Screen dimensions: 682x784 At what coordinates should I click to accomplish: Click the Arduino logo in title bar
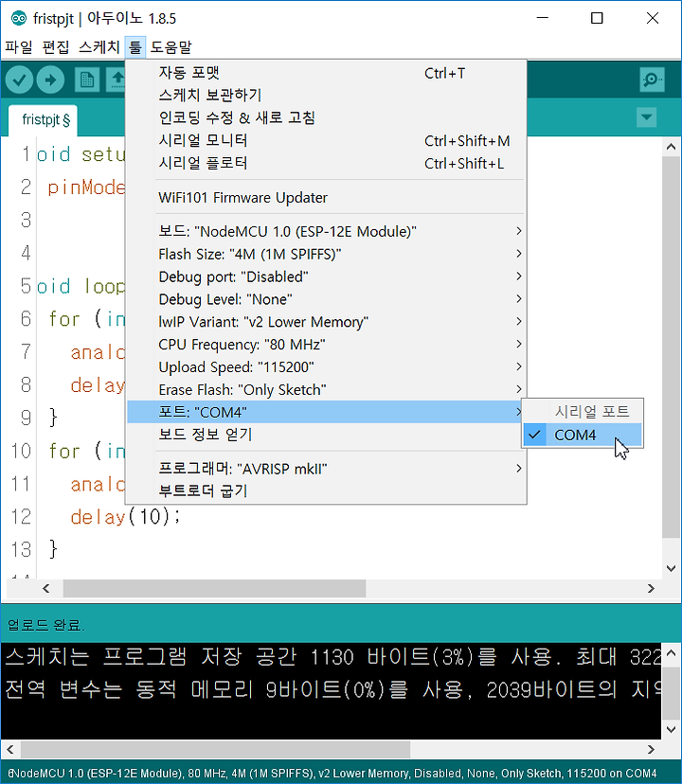(19, 19)
